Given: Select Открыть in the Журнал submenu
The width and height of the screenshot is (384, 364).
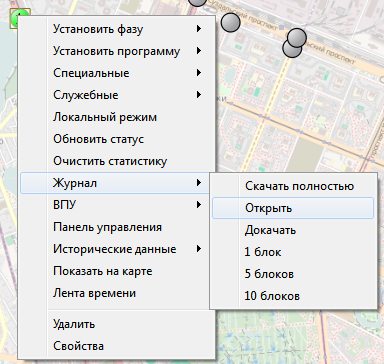Looking at the screenshot, I should (x=293, y=208).
